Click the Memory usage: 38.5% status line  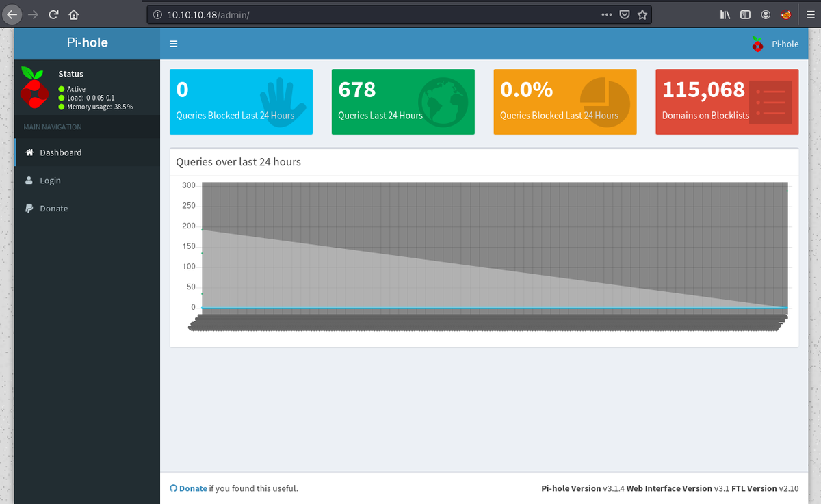pos(96,107)
